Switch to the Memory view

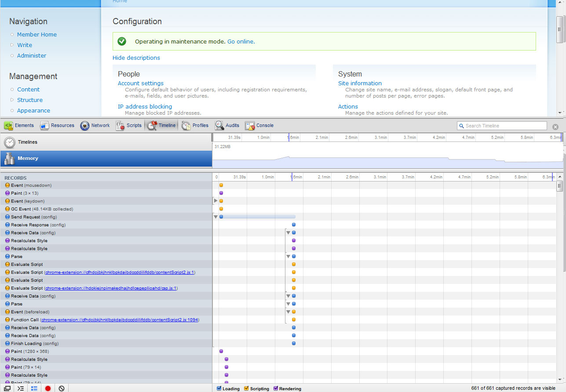tap(28, 158)
